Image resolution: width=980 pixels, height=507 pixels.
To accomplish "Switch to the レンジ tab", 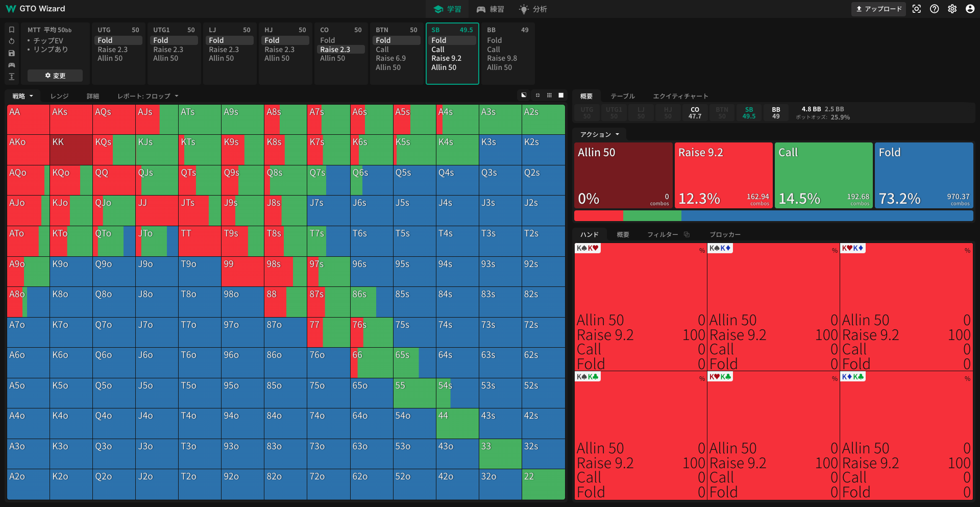I will [60, 96].
